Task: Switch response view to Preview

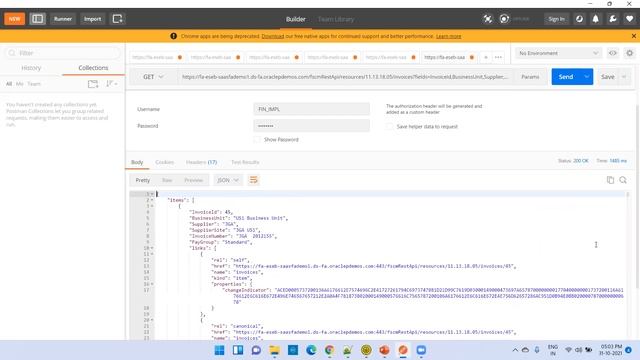Action: (193, 180)
